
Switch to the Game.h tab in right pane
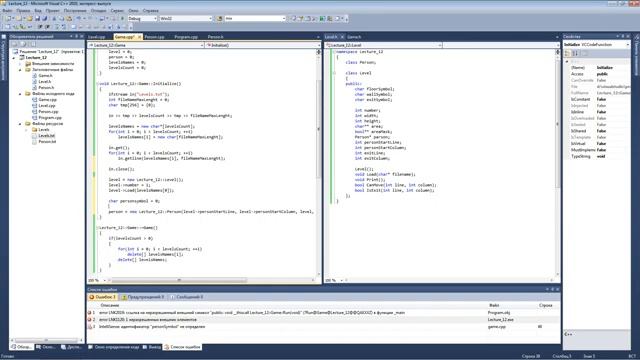[x=354, y=37]
